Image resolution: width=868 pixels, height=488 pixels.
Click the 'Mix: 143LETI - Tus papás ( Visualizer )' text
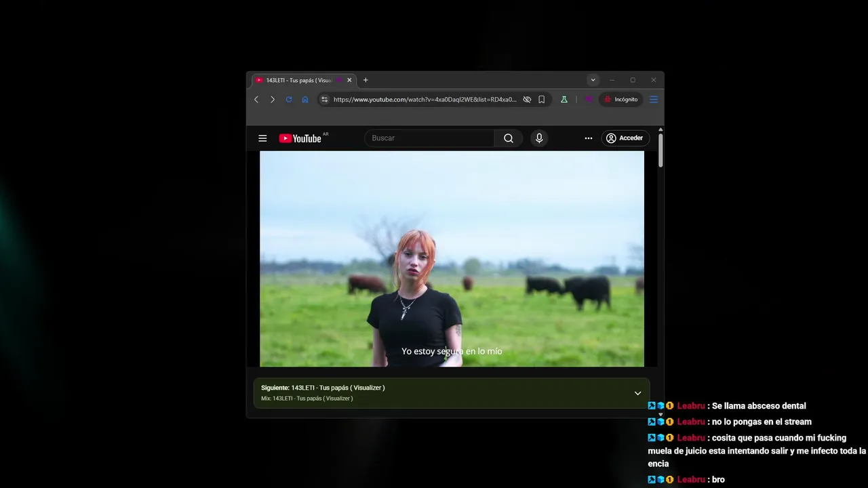pos(307,399)
